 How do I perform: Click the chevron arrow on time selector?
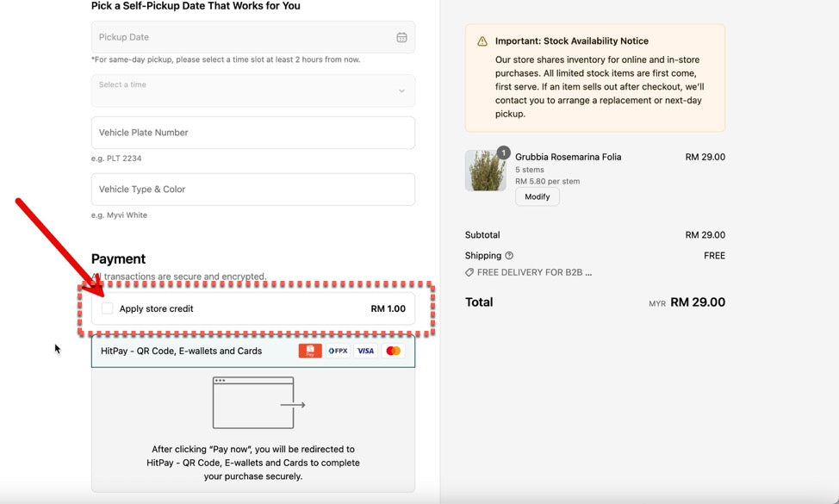coord(401,90)
